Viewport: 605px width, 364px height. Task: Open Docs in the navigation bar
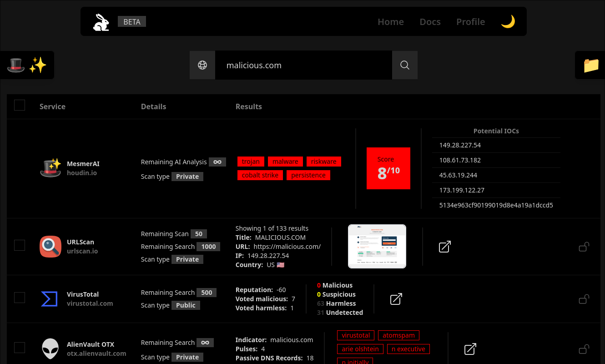tap(430, 22)
